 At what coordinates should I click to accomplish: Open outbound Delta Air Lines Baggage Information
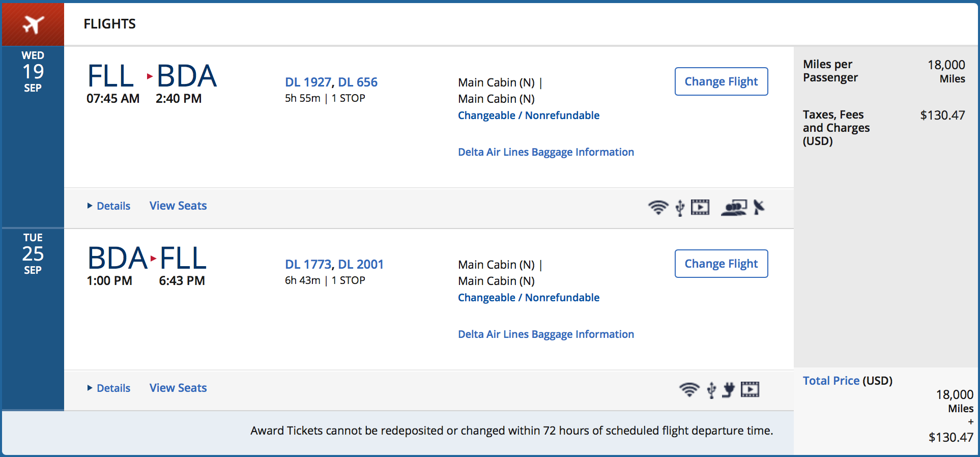(x=546, y=152)
